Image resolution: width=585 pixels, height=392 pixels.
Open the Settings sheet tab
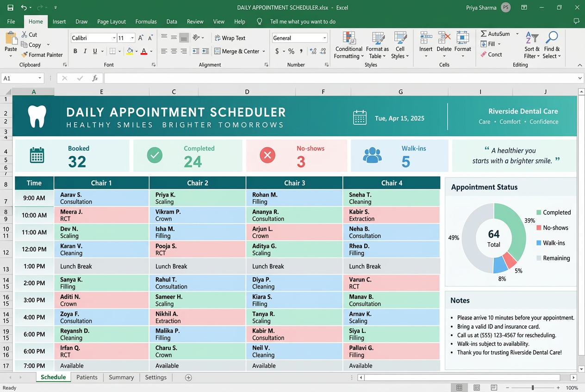pyautogui.click(x=156, y=377)
